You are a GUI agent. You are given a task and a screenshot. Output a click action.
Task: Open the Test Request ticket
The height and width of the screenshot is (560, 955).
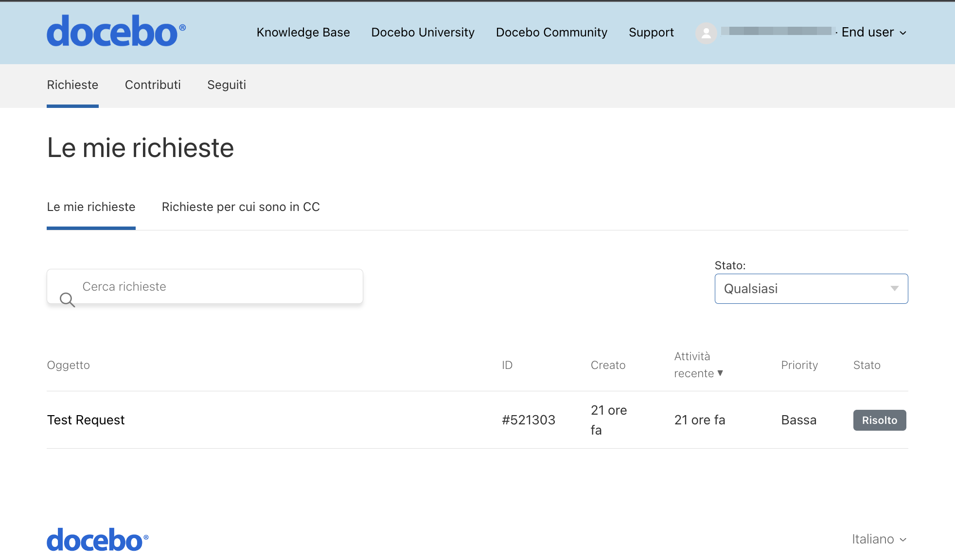86,420
